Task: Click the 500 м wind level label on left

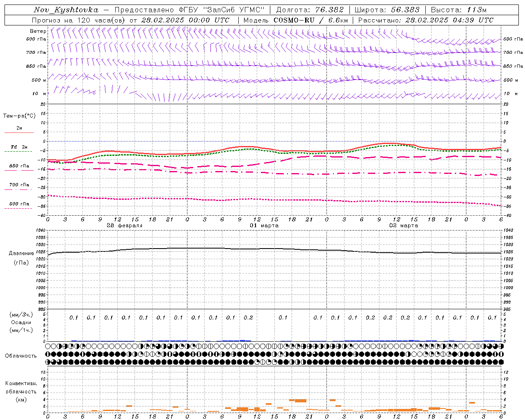Action: [39, 80]
